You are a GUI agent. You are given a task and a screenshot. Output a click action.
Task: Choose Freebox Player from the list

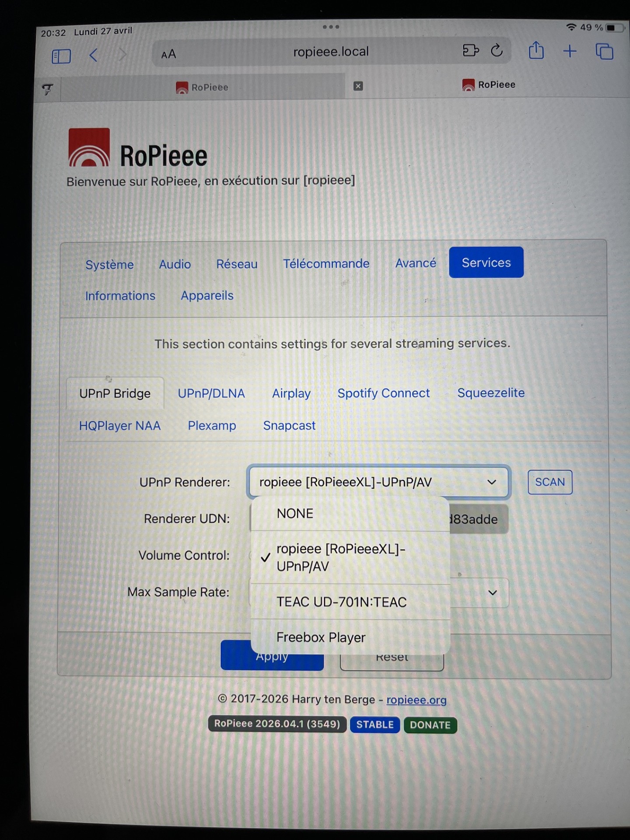coord(350,637)
